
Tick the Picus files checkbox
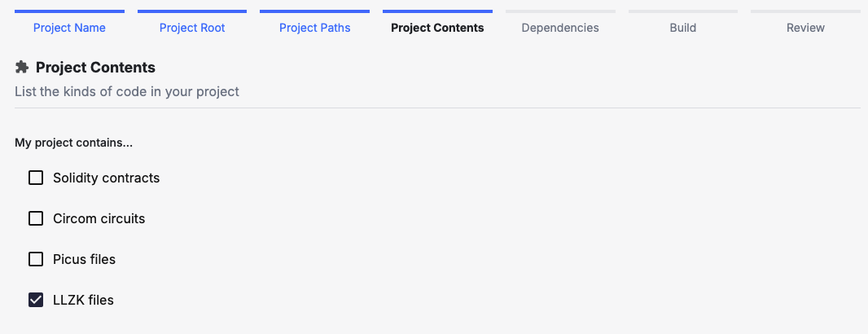pyautogui.click(x=36, y=259)
